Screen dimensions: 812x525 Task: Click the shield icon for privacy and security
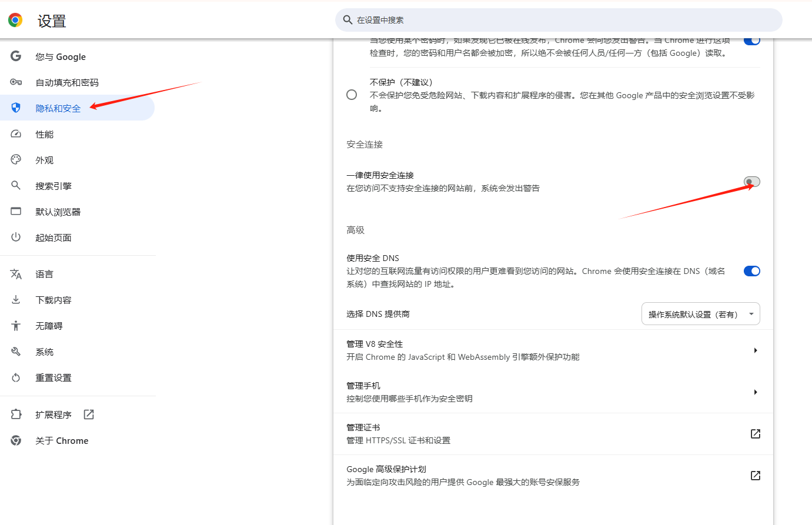pos(16,108)
